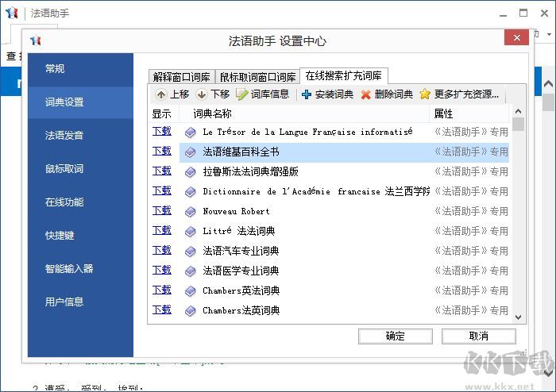Close the 设置中心 dialog with red X
The image size is (556, 392).
[516, 37]
